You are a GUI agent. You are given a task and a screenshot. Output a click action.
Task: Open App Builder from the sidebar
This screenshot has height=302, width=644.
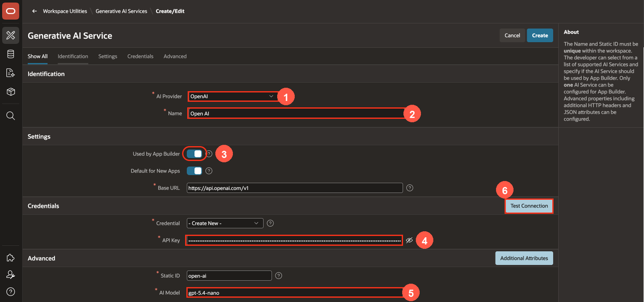click(x=11, y=35)
